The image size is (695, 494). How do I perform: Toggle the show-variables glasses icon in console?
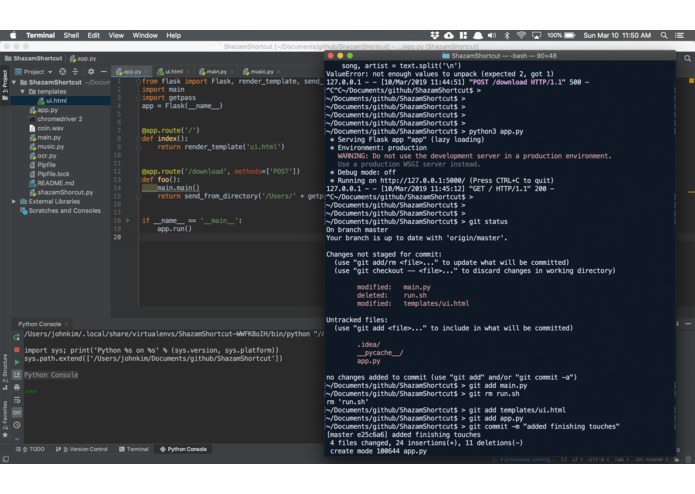click(x=17, y=412)
